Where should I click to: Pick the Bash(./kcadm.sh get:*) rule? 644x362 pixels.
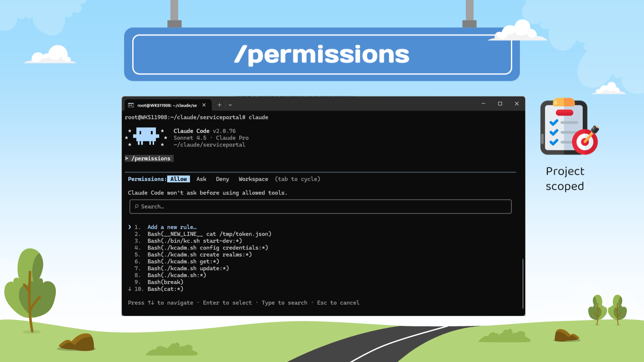(183, 262)
